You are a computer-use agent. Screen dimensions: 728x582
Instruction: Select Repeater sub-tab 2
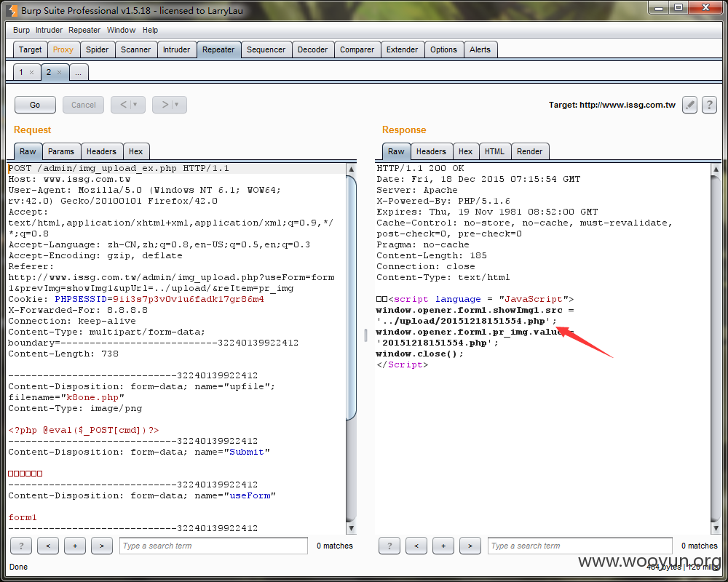49,73
